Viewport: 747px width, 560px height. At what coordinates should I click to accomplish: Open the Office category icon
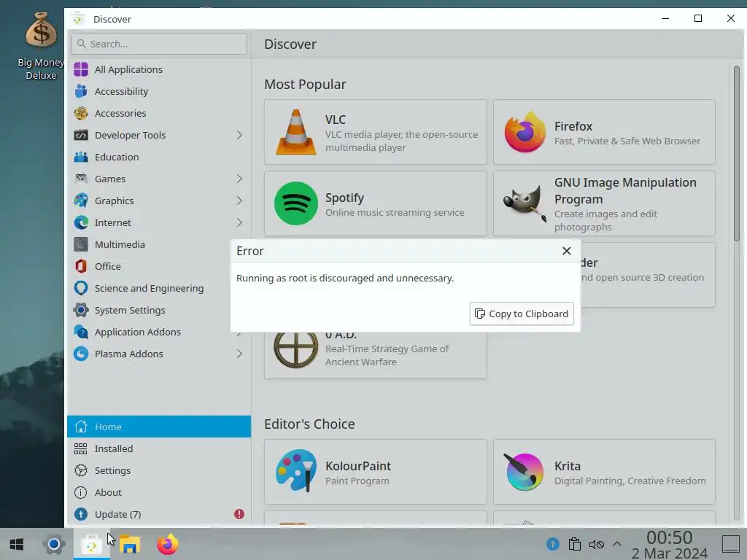pyautogui.click(x=81, y=267)
